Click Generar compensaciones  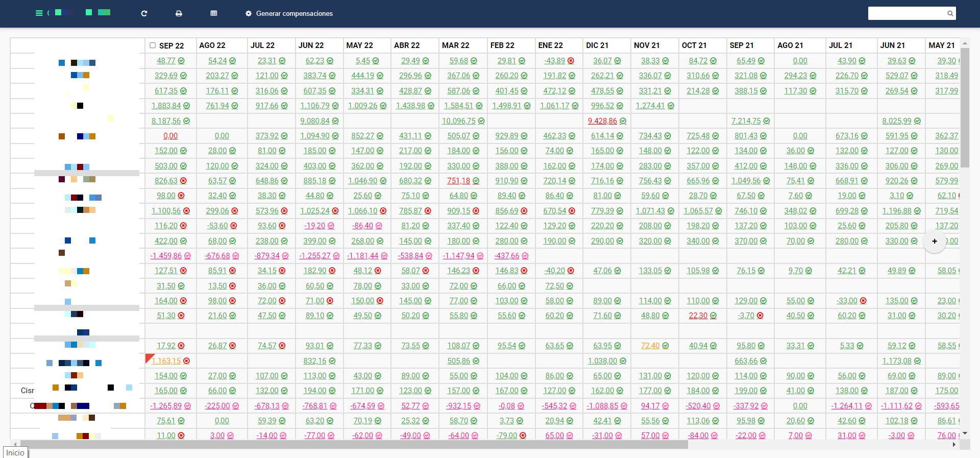tap(294, 13)
